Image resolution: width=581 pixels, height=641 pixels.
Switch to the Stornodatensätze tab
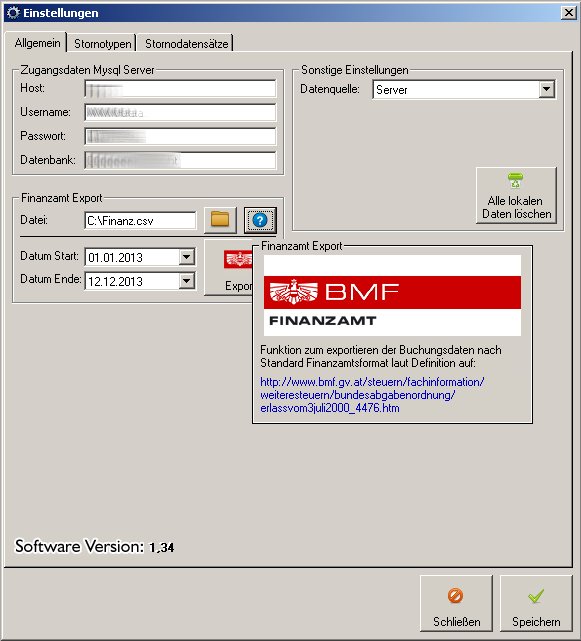coord(186,43)
